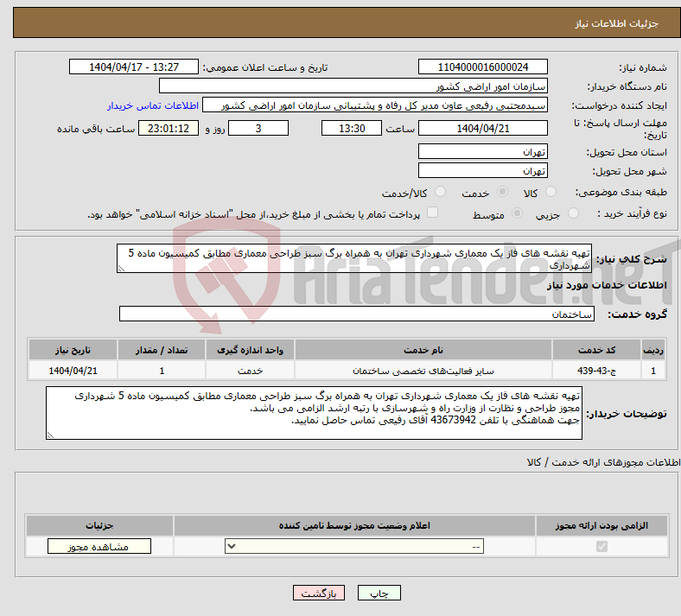681x616 pixels.
Task: Click the شماره نیاز field 1104000016000024
Action: point(483,67)
